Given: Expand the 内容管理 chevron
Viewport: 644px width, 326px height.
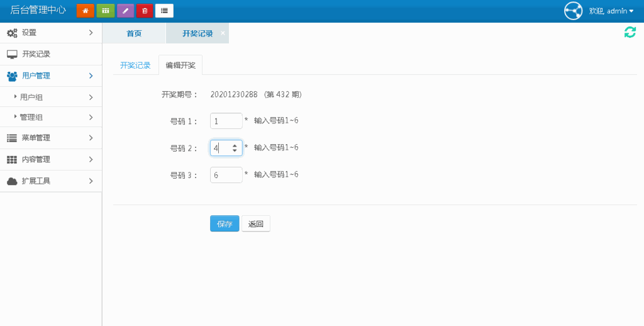Looking at the screenshot, I should pos(91,159).
